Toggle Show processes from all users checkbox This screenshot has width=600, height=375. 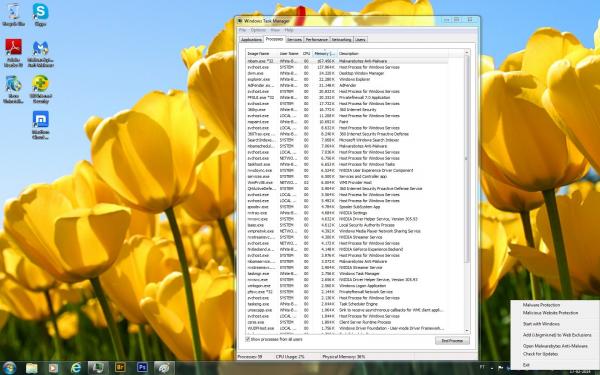tap(248, 339)
